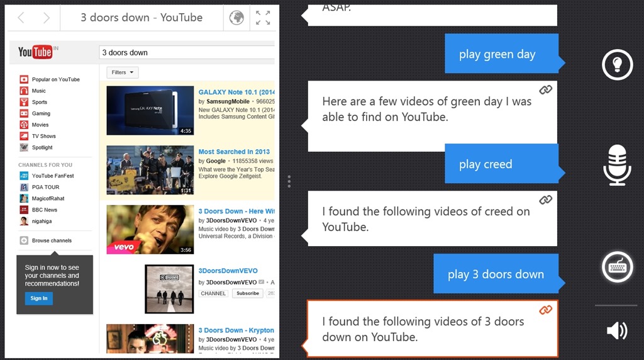Image resolution: width=644 pixels, height=360 pixels.
Task: Open link icon on 3 doors down response
Action: click(x=545, y=310)
